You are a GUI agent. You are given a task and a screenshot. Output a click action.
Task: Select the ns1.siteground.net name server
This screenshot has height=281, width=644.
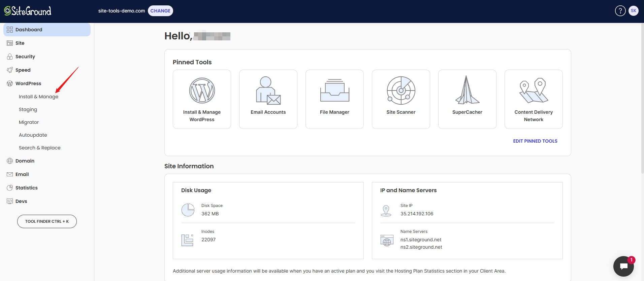(x=421, y=240)
